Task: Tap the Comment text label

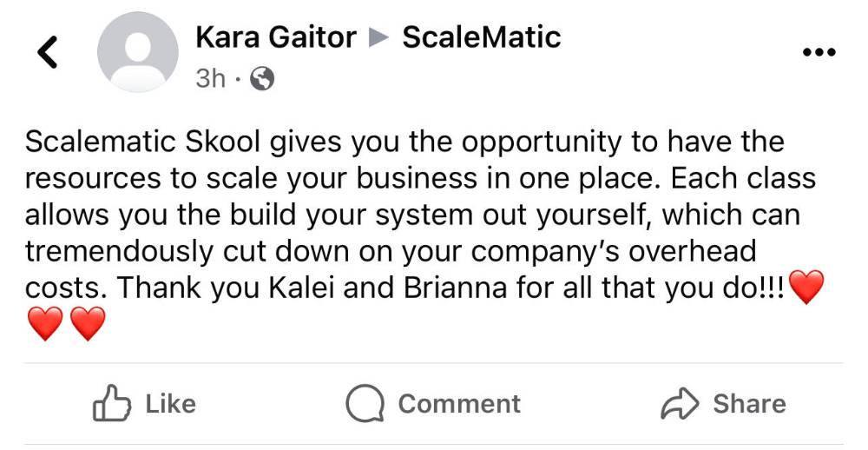Action: point(459,403)
